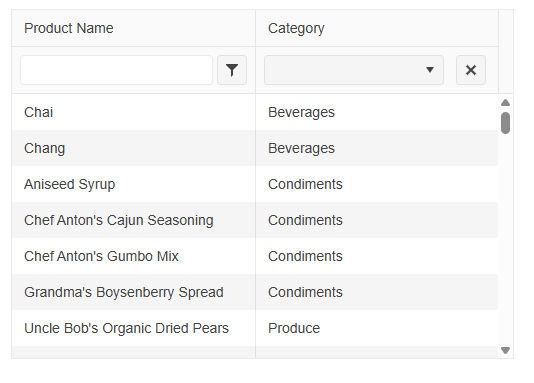Select Uncle Bob's Organic Dried Pears row

(255, 328)
